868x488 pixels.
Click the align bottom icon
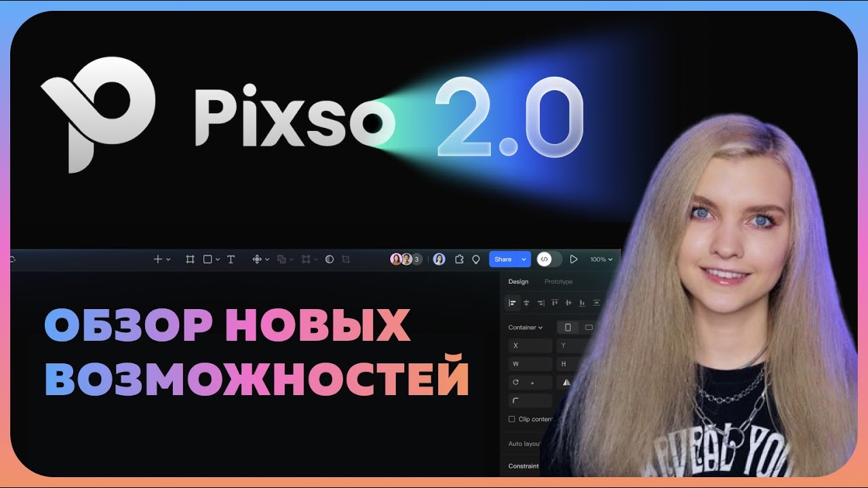[583, 303]
